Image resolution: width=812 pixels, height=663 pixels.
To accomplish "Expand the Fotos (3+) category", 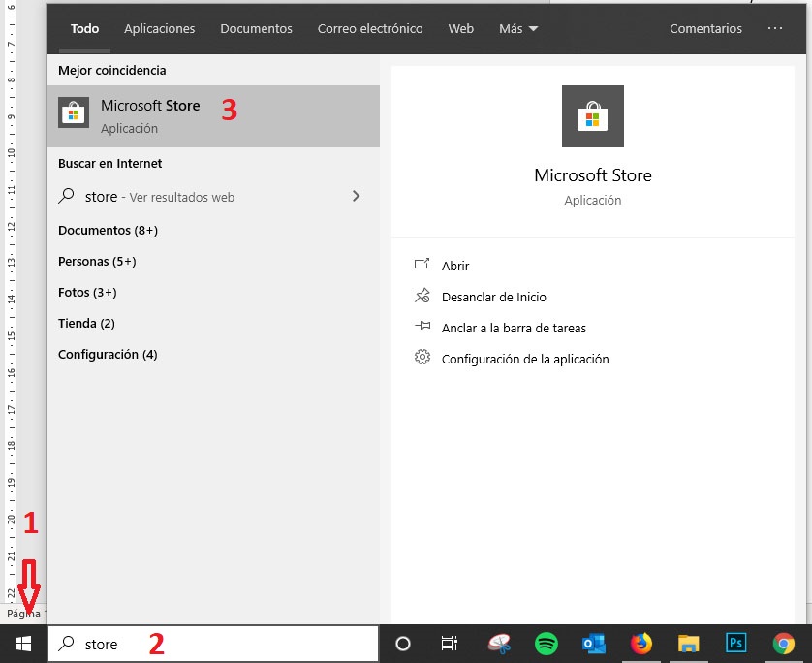I will (87, 292).
